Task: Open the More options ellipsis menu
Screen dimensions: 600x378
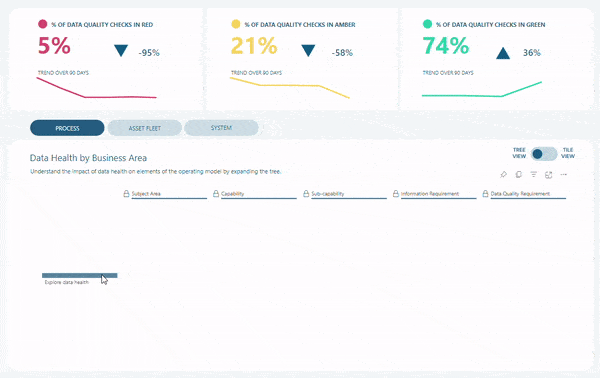Action: coord(563,174)
